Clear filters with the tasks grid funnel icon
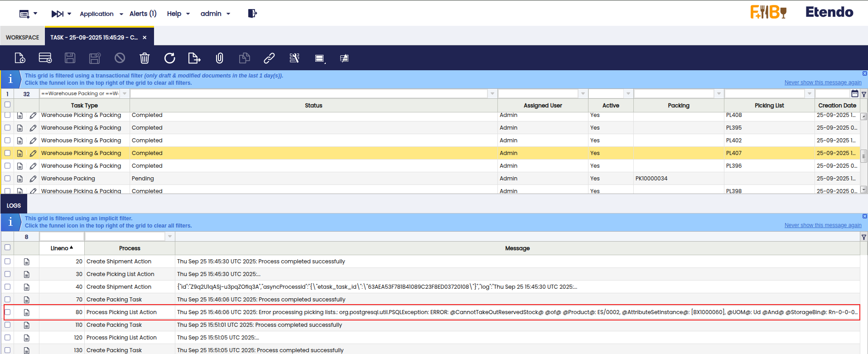868x354 pixels. click(863, 94)
